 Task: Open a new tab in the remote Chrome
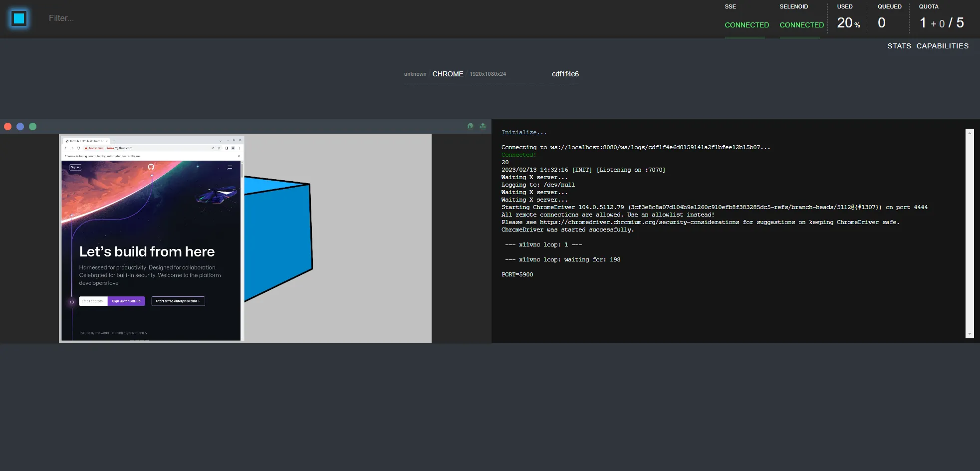click(114, 141)
